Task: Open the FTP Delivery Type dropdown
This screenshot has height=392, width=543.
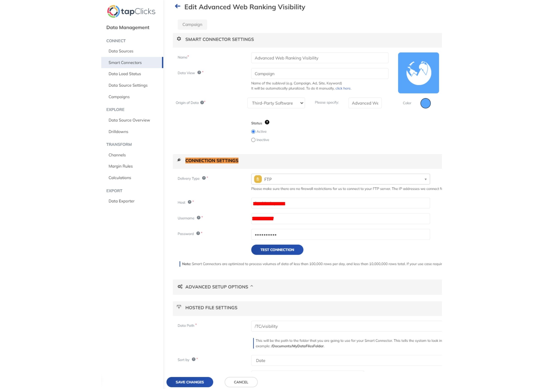Action: tap(341, 179)
